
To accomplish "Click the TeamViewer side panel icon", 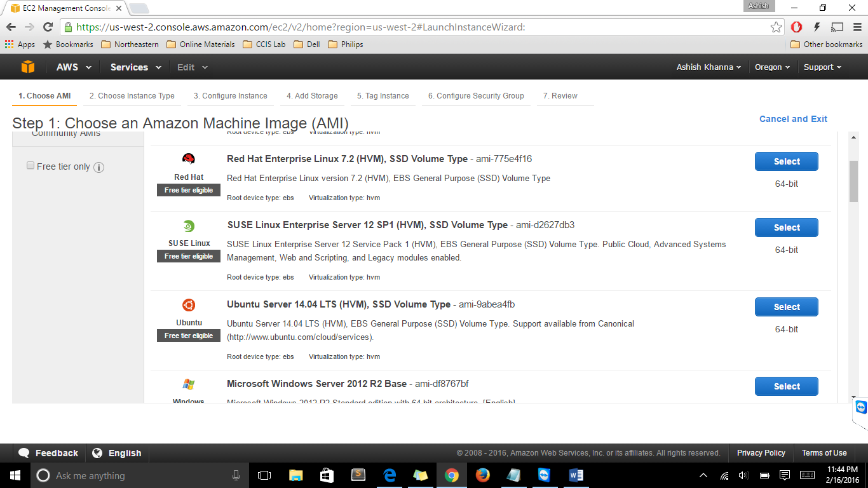I will (861, 407).
